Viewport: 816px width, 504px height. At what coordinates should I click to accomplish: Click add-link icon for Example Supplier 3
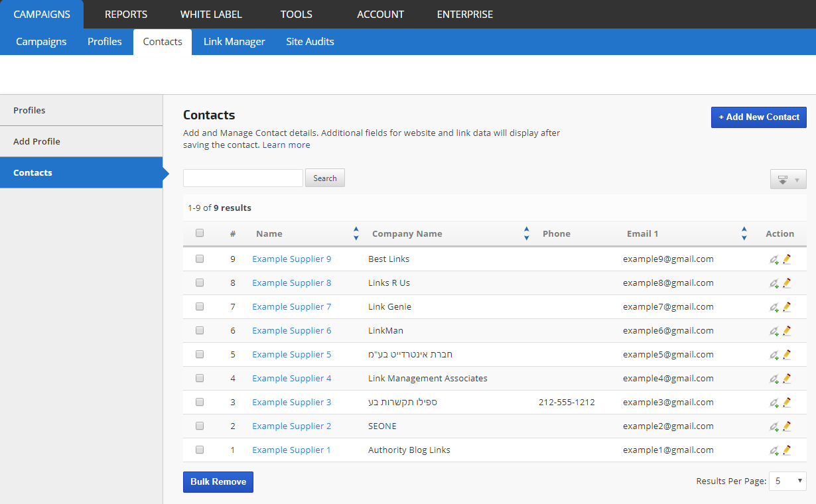point(774,403)
